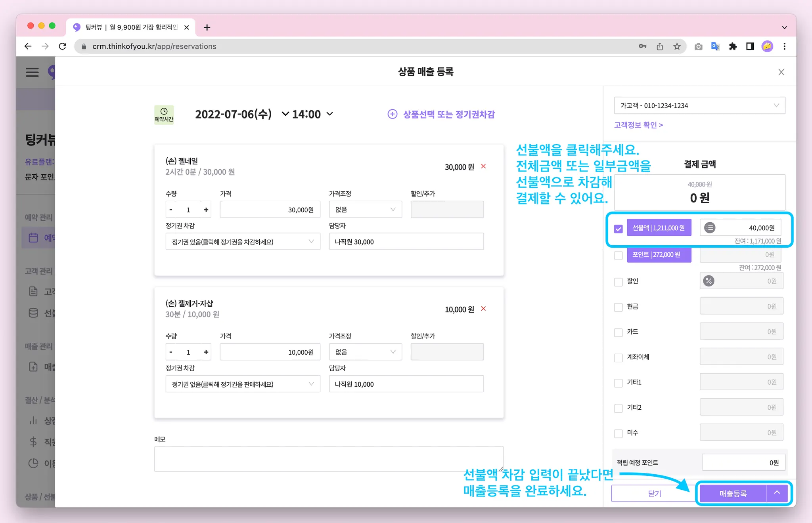
Task: Open browser extensions puzzle icon
Action: coord(733,46)
